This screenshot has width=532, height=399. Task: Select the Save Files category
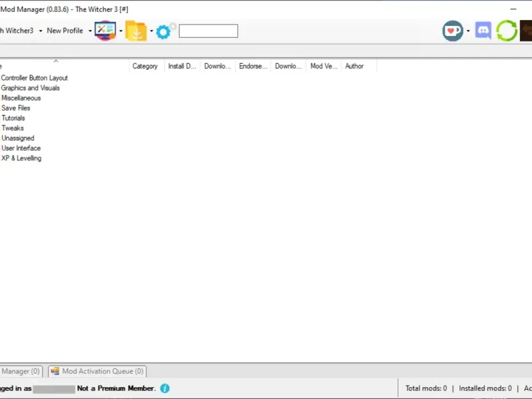click(x=15, y=108)
